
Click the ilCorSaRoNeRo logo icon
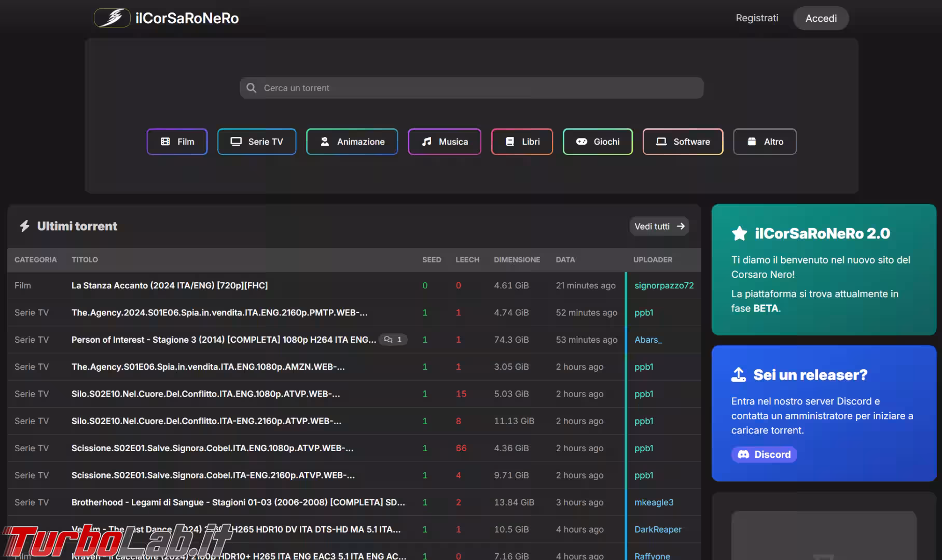112,18
